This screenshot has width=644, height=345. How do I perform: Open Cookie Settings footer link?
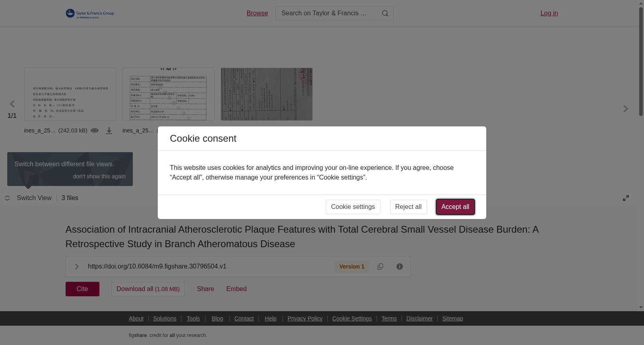[x=352, y=318]
